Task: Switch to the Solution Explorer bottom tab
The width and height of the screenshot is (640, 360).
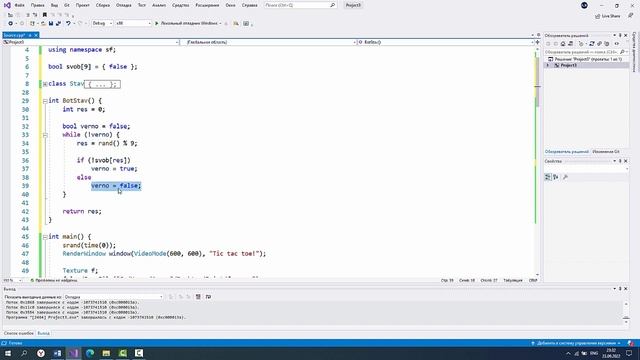Action: [567, 151]
